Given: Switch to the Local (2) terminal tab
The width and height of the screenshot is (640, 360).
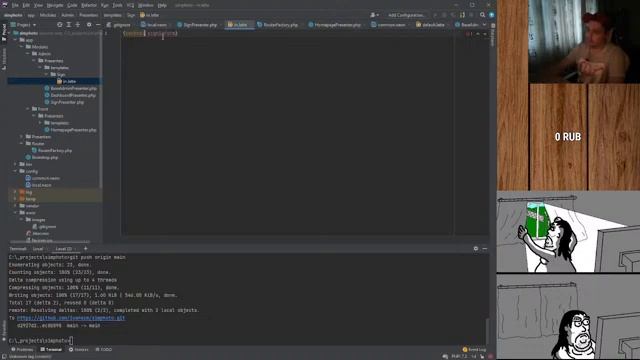Looking at the screenshot, I should pyautogui.click(x=64, y=249).
